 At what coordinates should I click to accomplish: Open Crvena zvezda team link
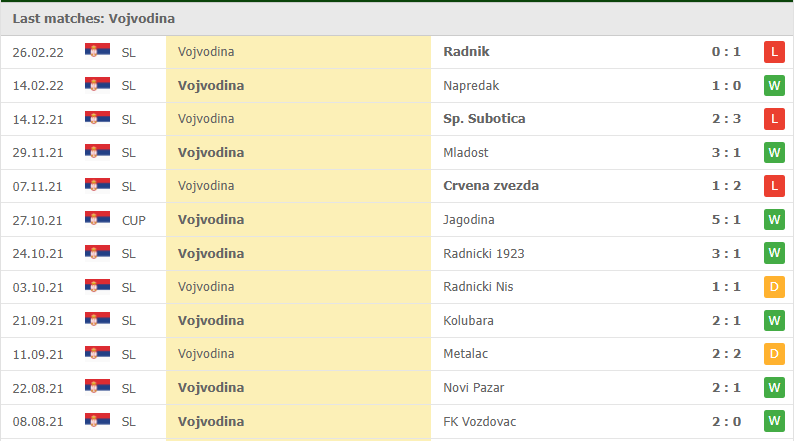click(491, 186)
